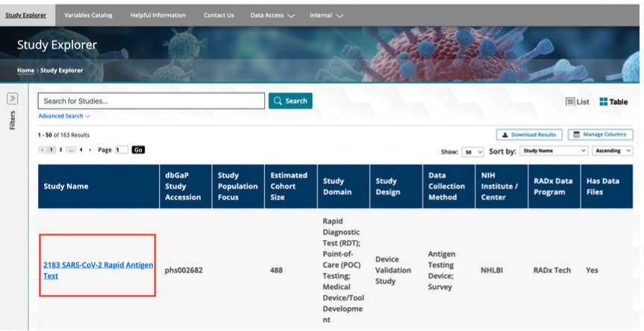Go to the next results page arrow

[x=90, y=150]
